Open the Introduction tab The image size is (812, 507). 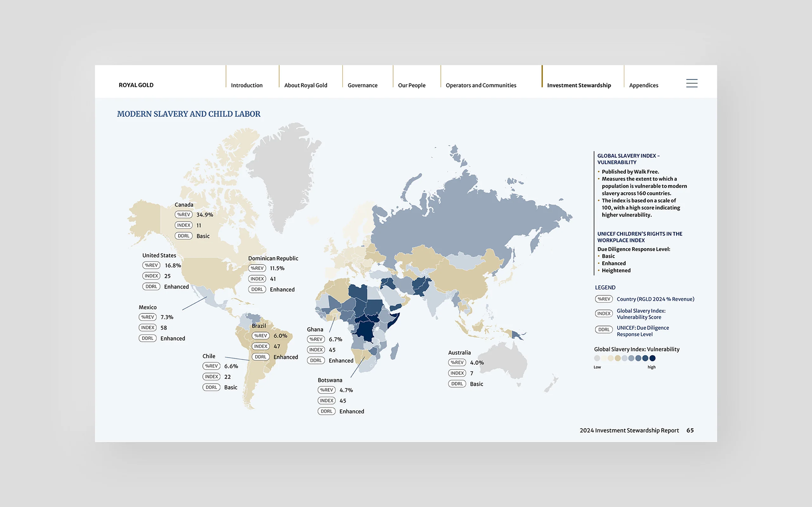[x=247, y=85]
